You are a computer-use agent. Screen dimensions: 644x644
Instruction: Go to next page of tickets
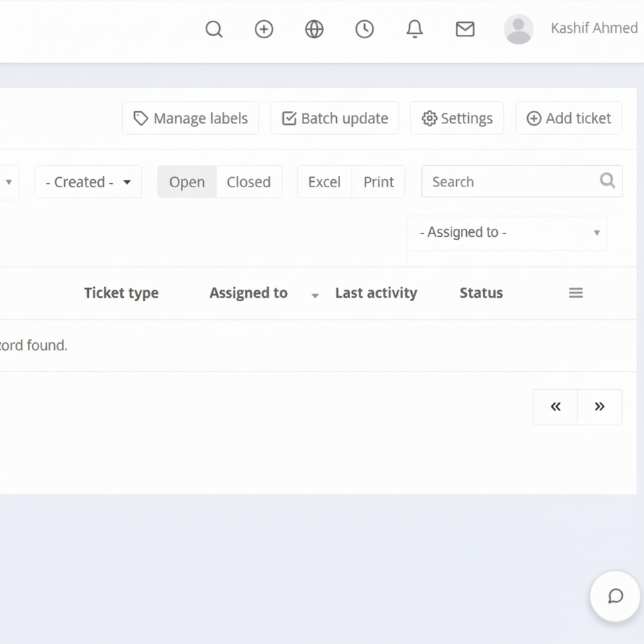tap(599, 407)
